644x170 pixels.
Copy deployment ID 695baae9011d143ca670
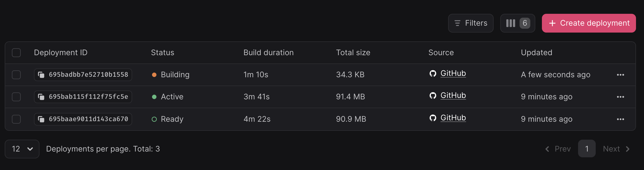(41, 119)
